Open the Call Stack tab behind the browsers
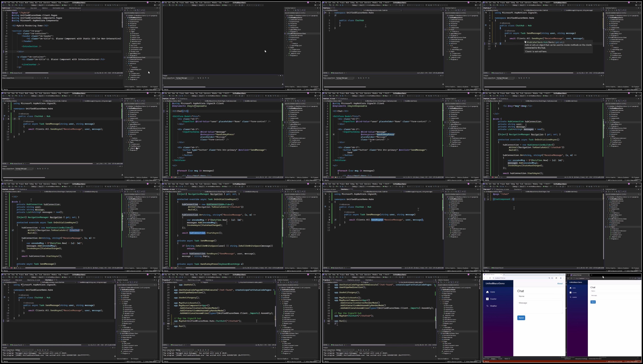The height and width of the screenshot is (364, 643). pos(568,359)
